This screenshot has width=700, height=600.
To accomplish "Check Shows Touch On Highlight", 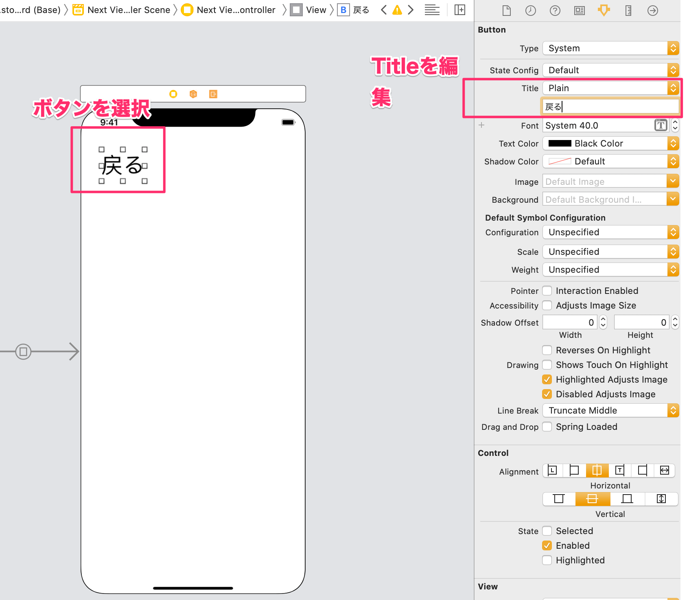I will 547,365.
